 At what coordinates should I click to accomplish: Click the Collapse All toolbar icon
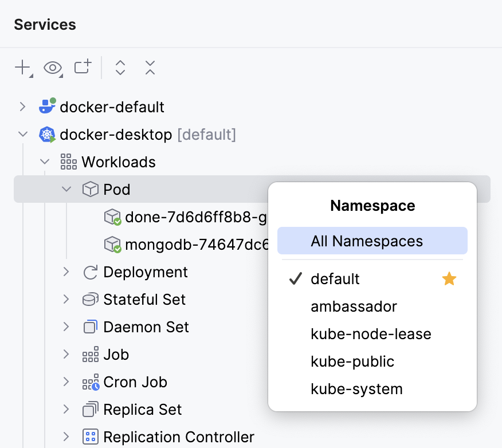pos(150,67)
